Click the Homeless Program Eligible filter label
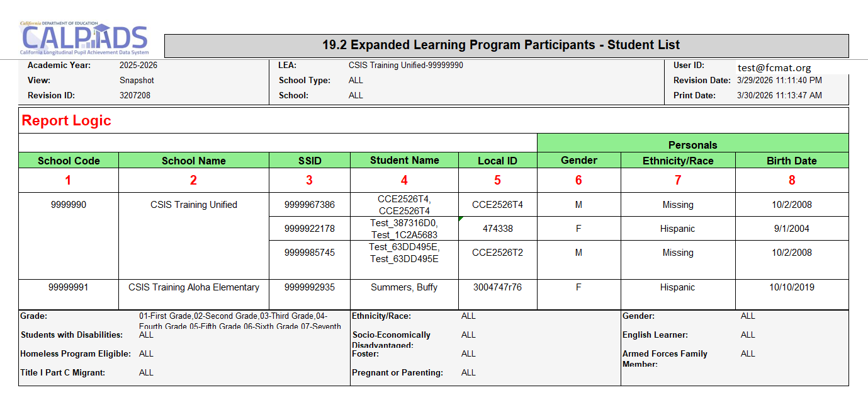 point(76,354)
